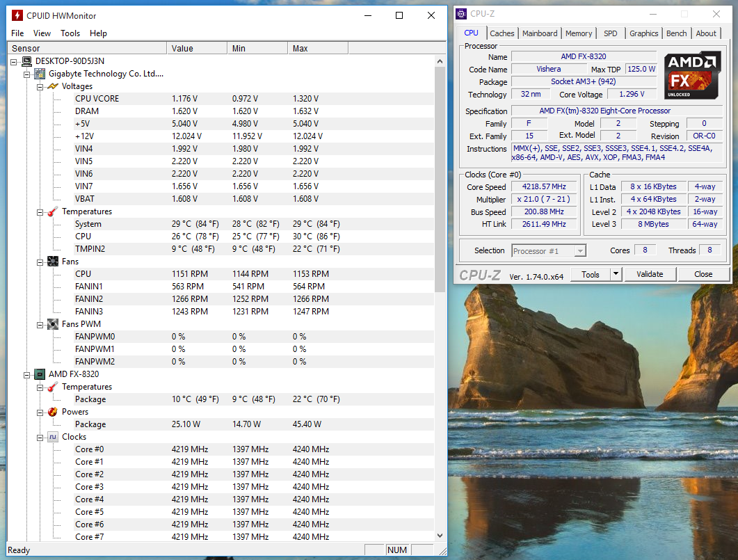The width and height of the screenshot is (738, 560).
Task: Click the scroll up arrow in HWMonitor
Action: click(440, 61)
